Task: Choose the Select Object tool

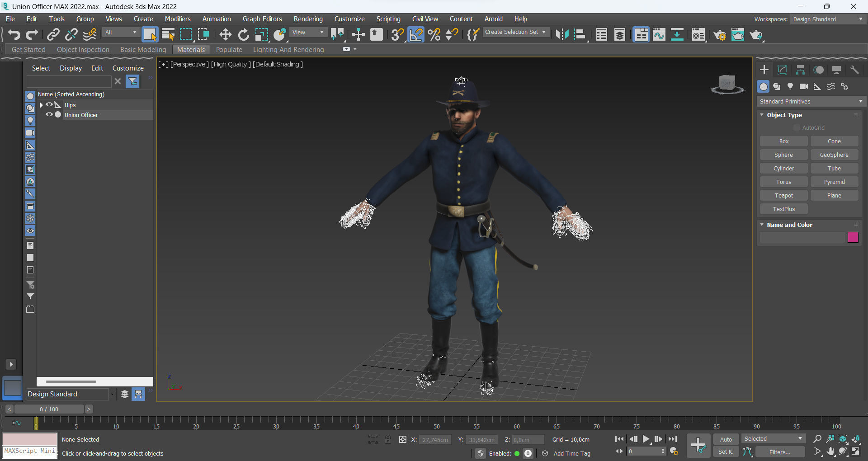Action: point(150,34)
